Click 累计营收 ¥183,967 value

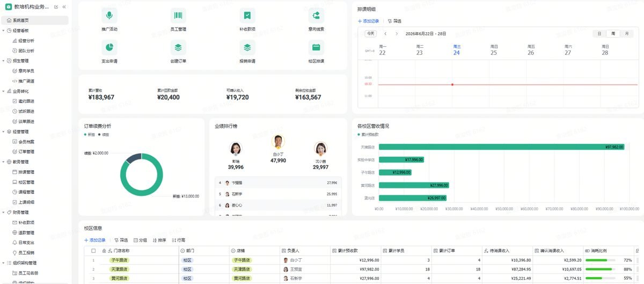point(101,97)
